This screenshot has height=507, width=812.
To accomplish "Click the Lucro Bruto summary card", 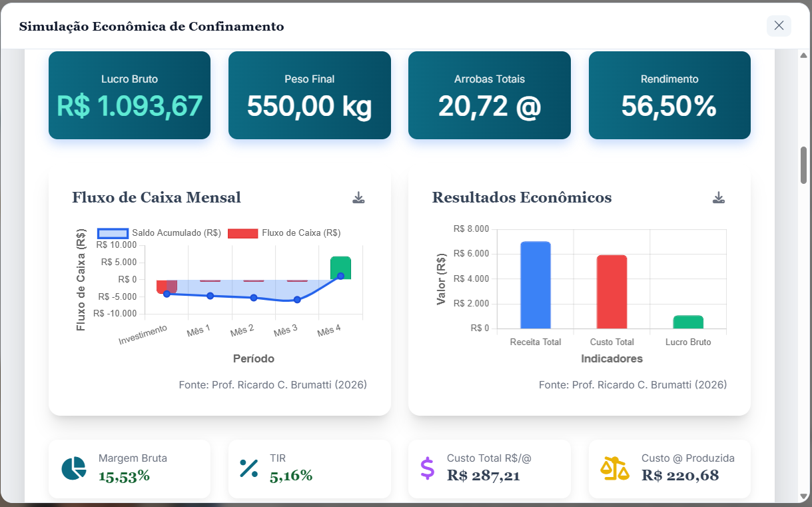I will coord(129,95).
